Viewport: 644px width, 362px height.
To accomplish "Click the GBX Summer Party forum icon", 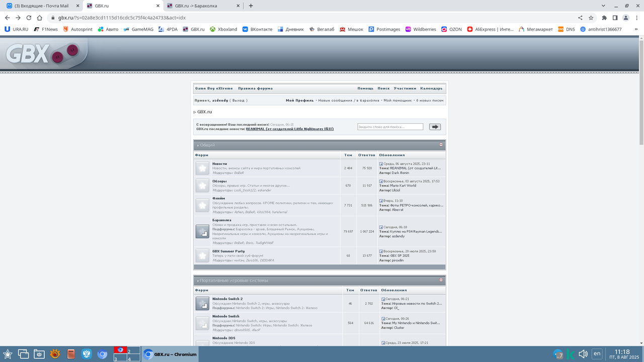I will click(x=202, y=256).
